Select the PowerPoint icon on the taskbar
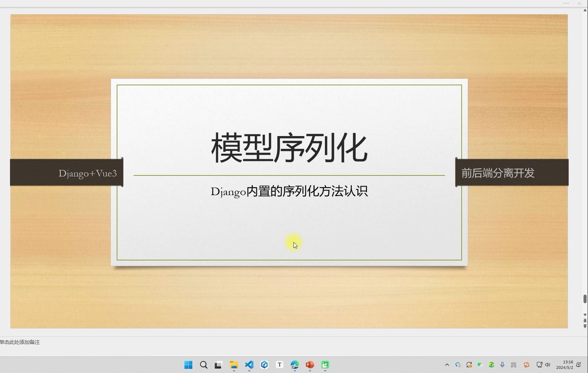The height and width of the screenshot is (373, 588). pos(310,365)
